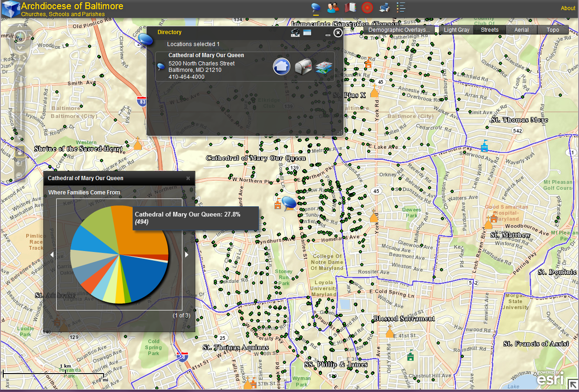Select the church marker below Blessed Sacrament
The height and width of the screenshot is (392, 579).
(390, 331)
